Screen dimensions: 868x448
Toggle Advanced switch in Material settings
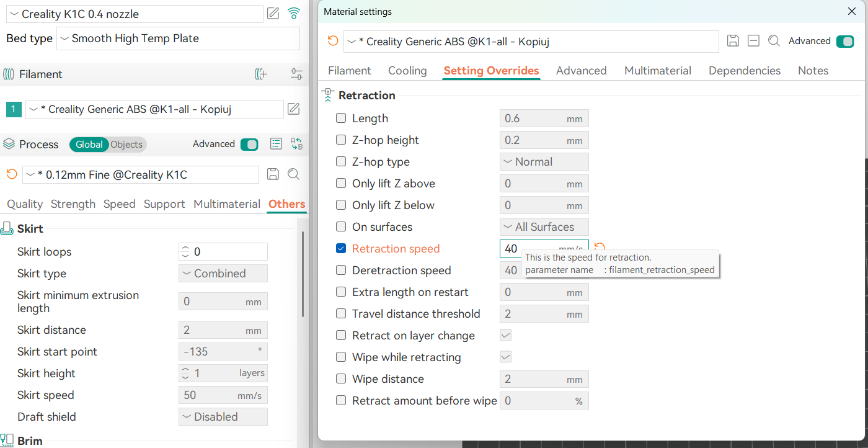pyautogui.click(x=844, y=41)
